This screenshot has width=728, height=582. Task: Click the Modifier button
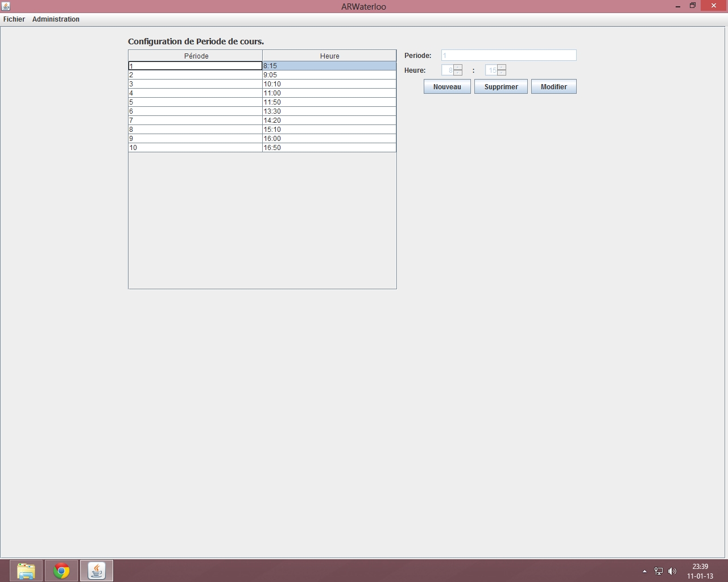pos(553,87)
